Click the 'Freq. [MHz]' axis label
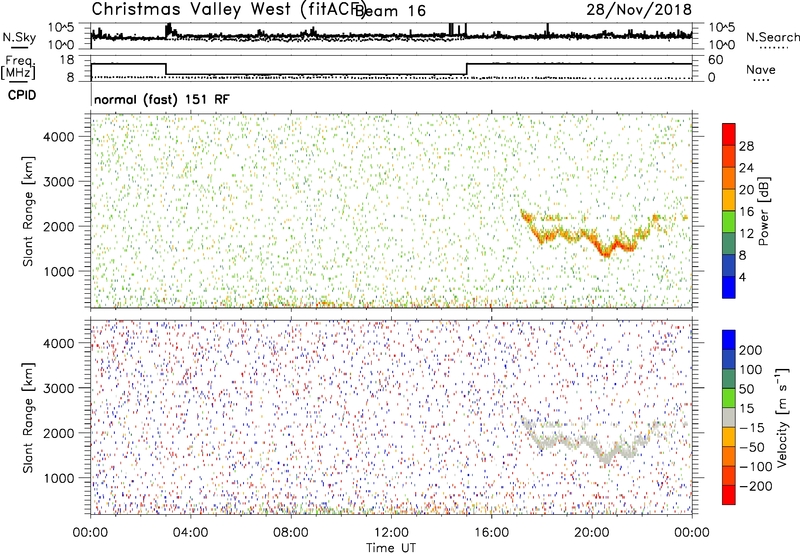This screenshot has height=554, width=800. [x=19, y=67]
